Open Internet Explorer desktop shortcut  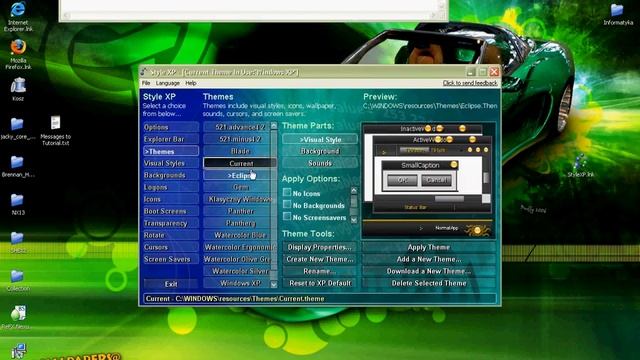tap(18, 16)
